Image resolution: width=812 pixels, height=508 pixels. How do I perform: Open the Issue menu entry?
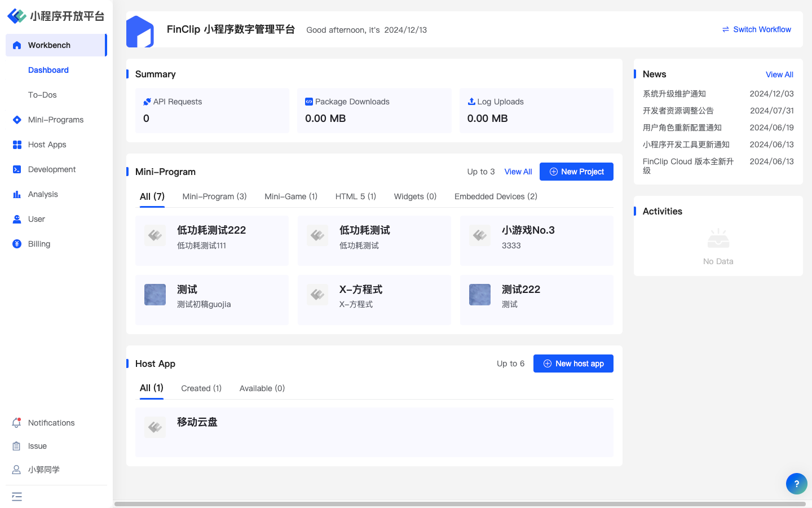pos(37,446)
